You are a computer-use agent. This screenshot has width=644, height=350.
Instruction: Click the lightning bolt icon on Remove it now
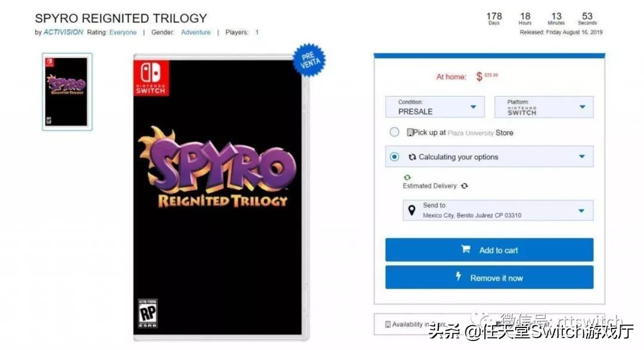[x=459, y=277]
